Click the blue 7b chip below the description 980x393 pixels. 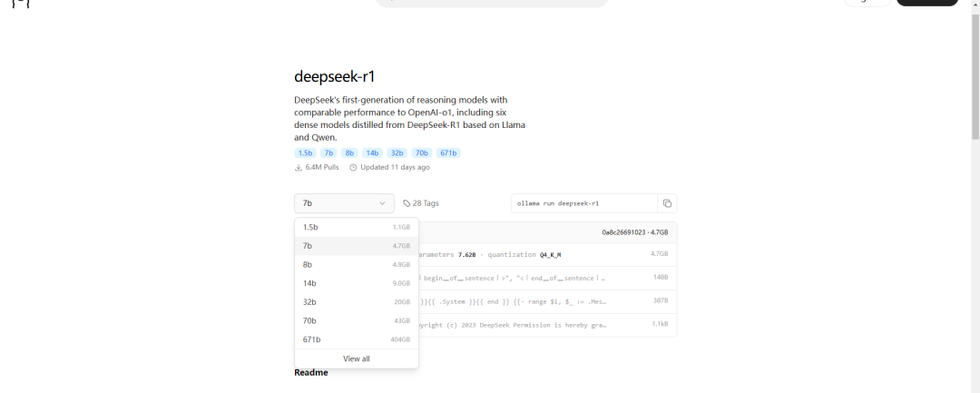[328, 153]
